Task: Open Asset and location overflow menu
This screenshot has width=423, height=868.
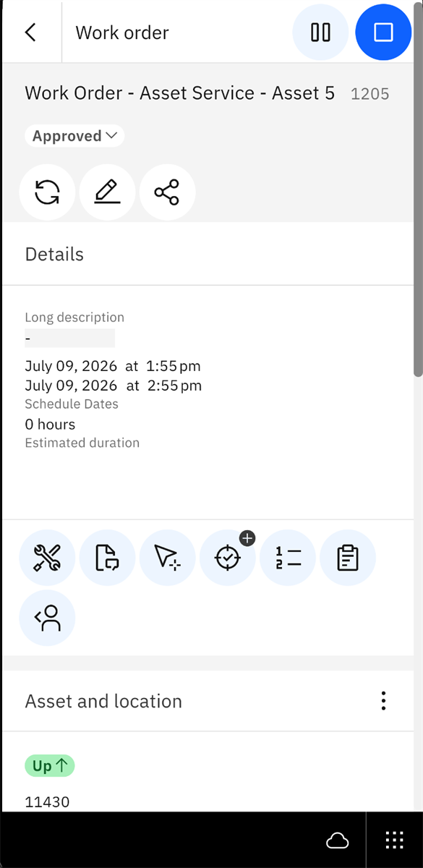Action: (x=383, y=701)
